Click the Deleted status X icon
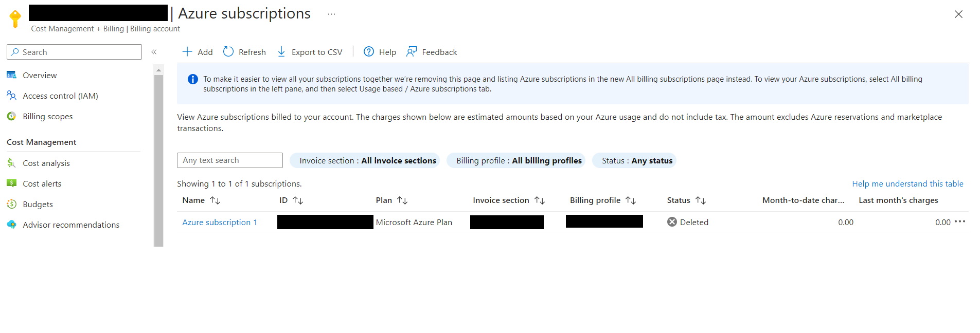Image resolution: width=980 pixels, height=333 pixels. 672,222
